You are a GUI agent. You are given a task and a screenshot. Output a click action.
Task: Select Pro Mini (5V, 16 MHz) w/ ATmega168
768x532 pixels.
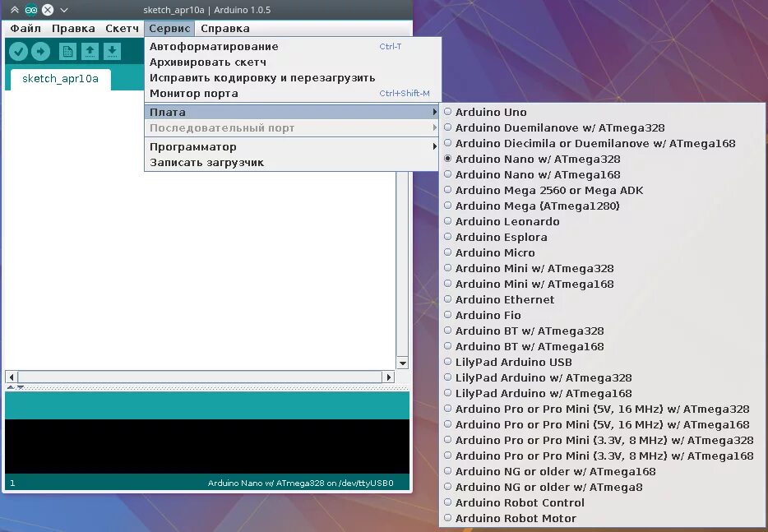pos(602,425)
